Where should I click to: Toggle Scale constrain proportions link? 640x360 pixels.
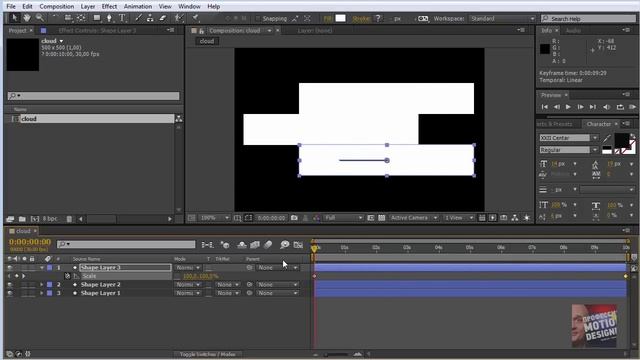177,276
